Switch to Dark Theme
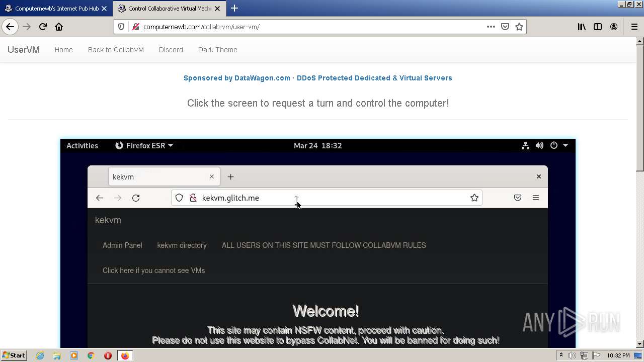 pyautogui.click(x=217, y=50)
